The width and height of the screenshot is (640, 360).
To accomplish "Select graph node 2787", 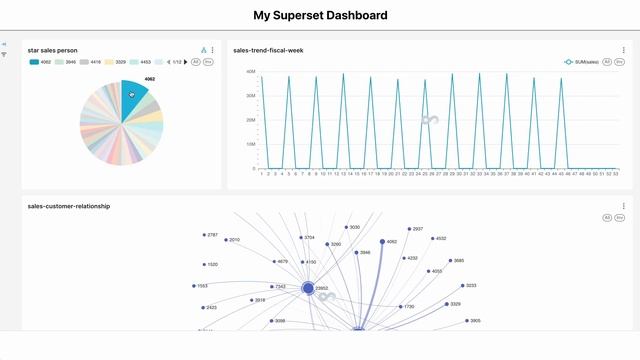I will pos(204,235).
